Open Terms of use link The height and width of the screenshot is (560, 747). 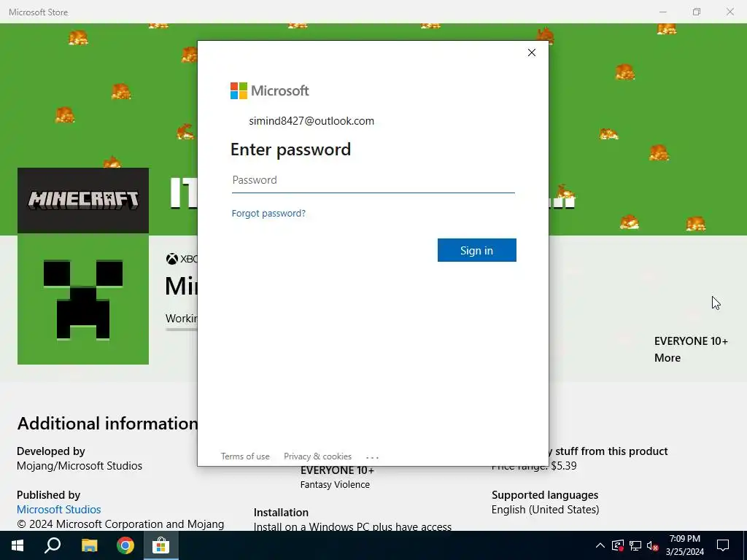(245, 456)
